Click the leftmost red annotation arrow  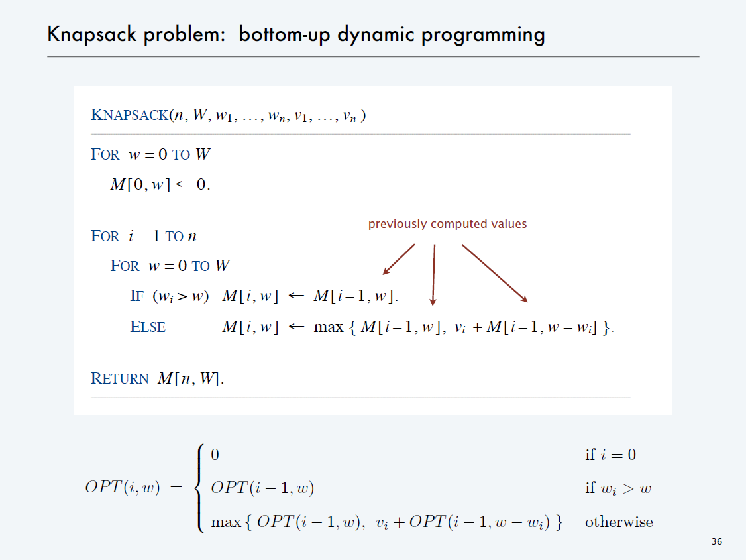pos(399,259)
